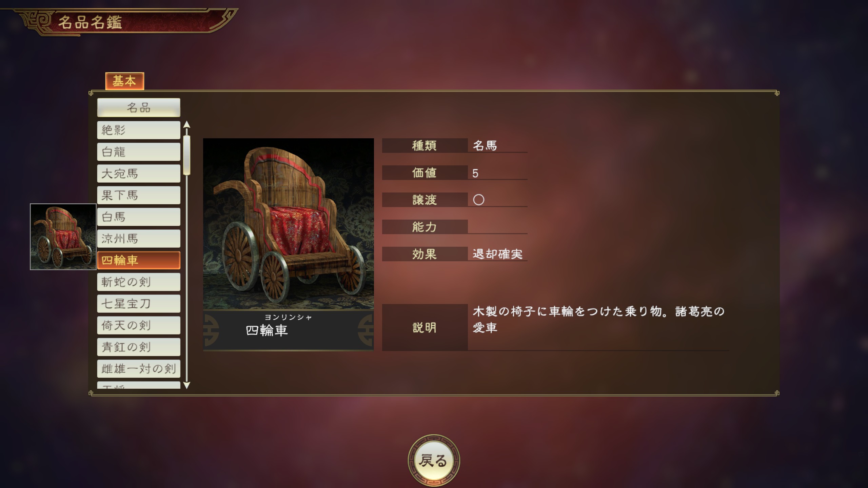Image resolution: width=868 pixels, height=488 pixels.
Task: Pick 果下馬 from the list
Action: (139, 195)
